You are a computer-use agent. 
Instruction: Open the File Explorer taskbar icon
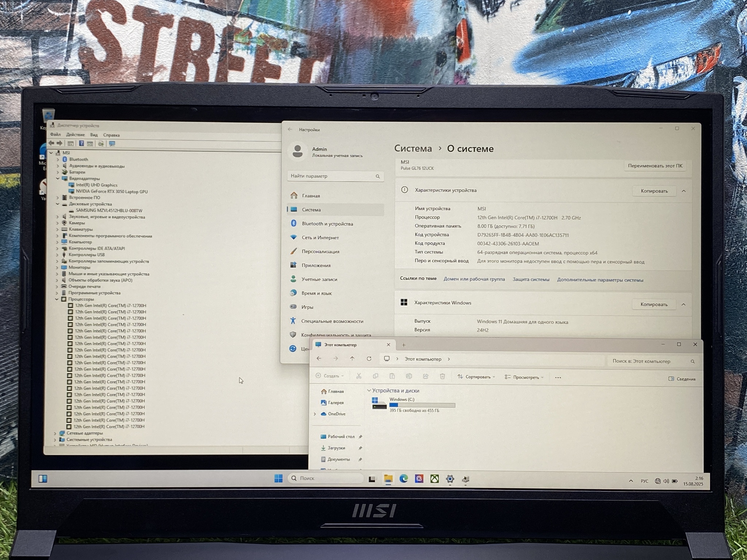pos(388,479)
